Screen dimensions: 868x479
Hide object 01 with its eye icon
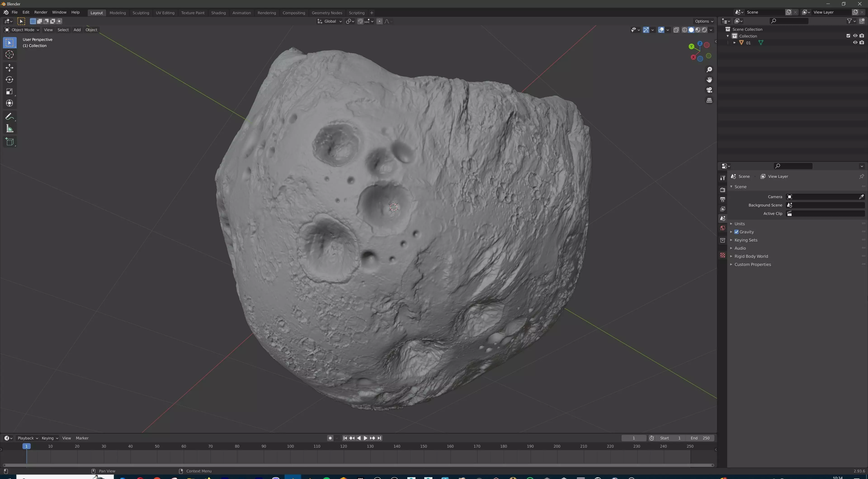[x=855, y=42]
